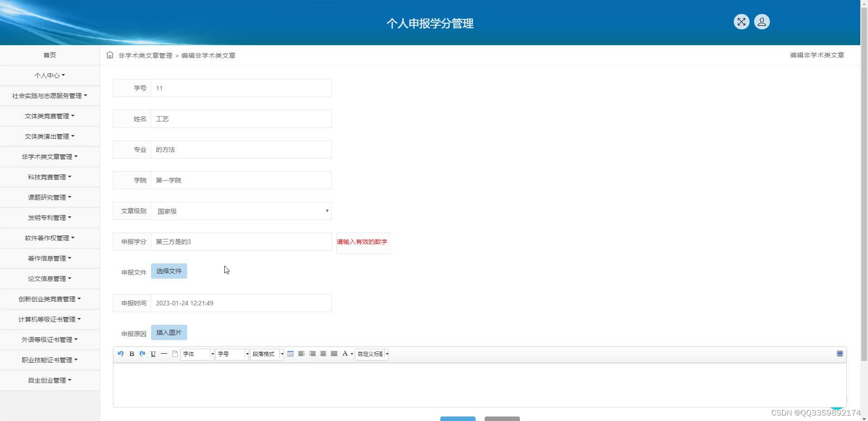Viewport: 868px width, 421px height.
Task: Toggle underline formatting in editor
Action: (153, 354)
